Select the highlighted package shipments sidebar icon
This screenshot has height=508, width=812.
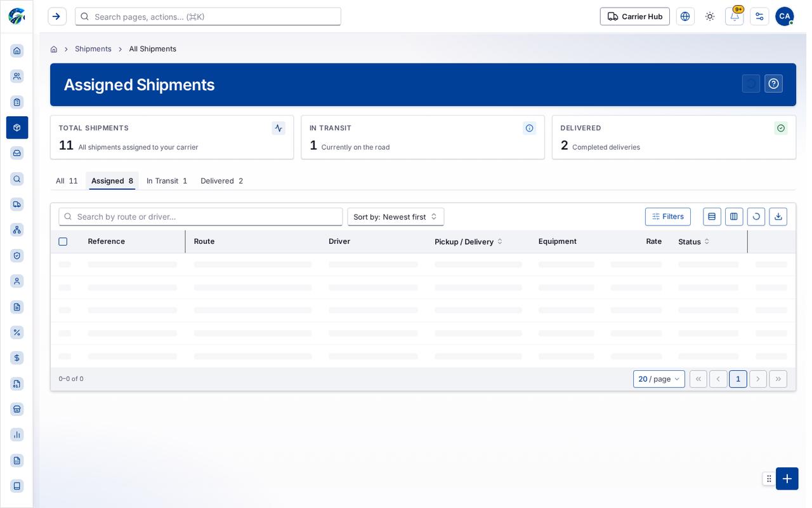pos(17,128)
